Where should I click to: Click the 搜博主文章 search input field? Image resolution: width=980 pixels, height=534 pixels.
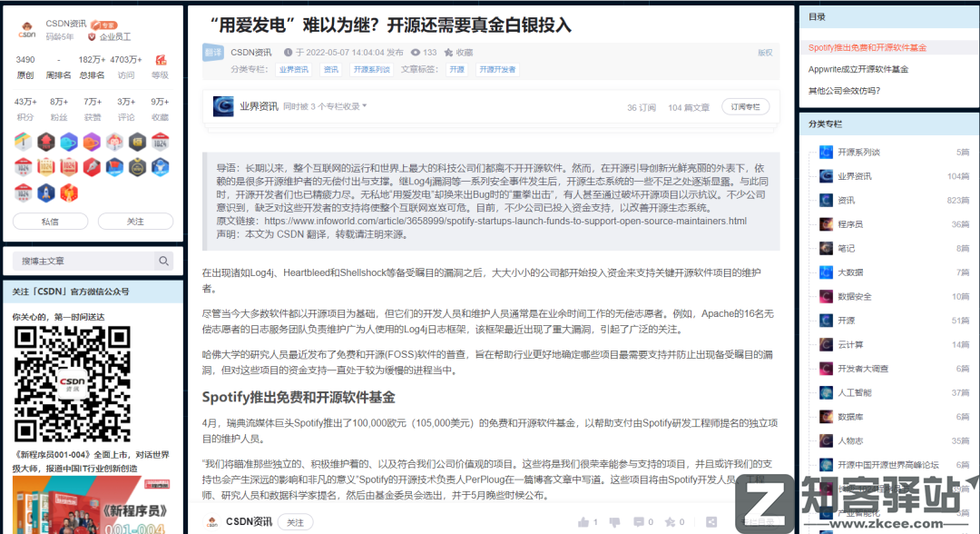tap(82, 262)
